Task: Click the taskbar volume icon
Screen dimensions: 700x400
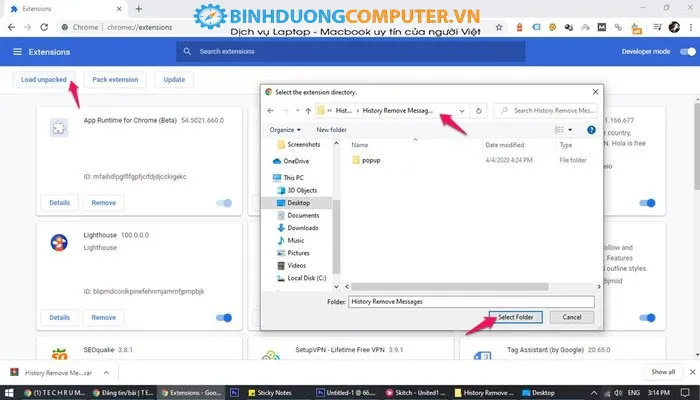Action: [618, 393]
